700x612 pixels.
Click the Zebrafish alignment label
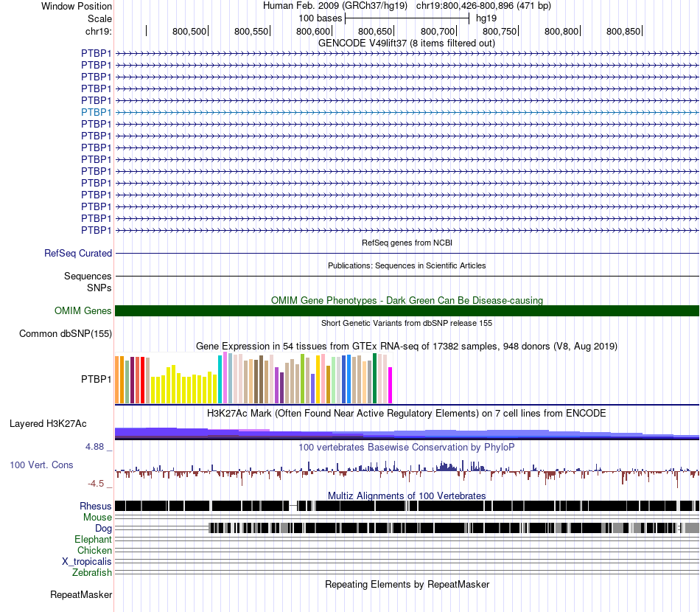click(92, 573)
